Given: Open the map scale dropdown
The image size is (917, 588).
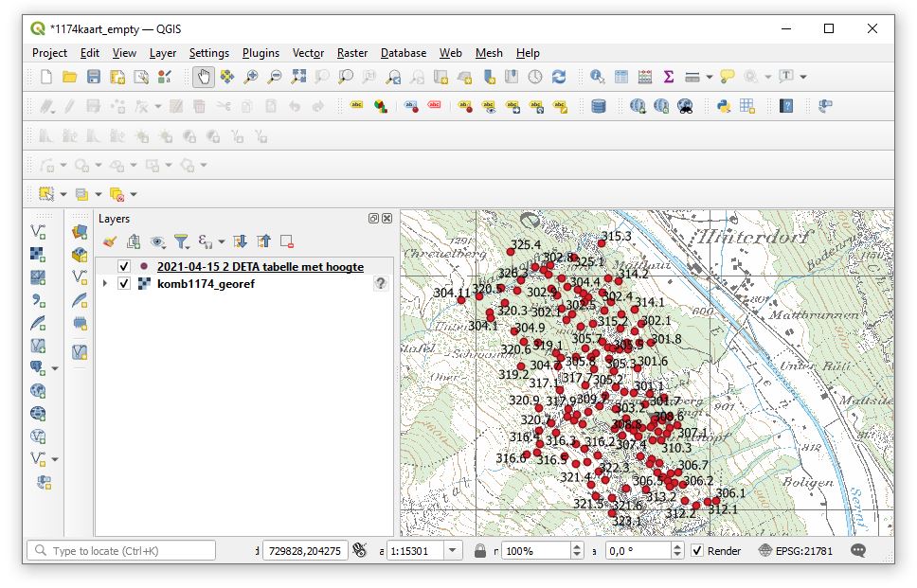Looking at the screenshot, I should (451, 551).
